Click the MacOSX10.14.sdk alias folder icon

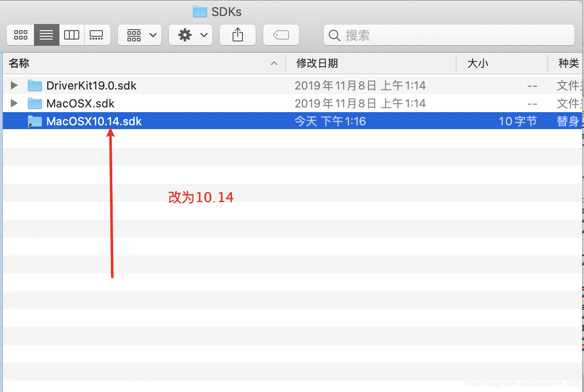click(34, 121)
